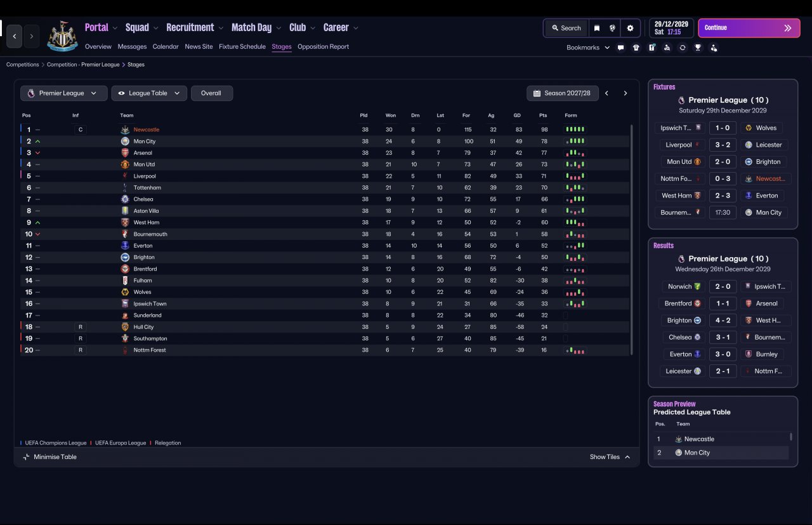
Task: Open the Messages tab
Action: pos(132,47)
